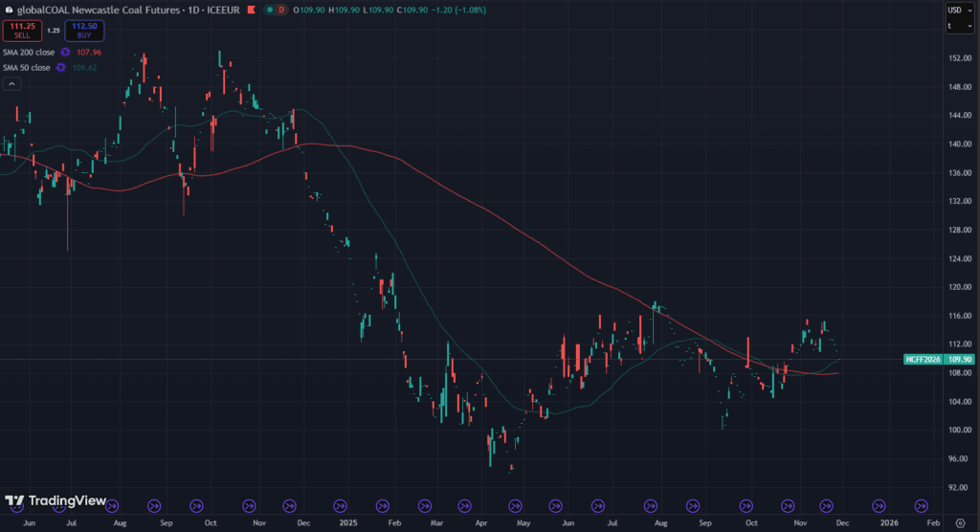
Task: Open the USD currency dropdown
Action: click(x=956, y=10)
